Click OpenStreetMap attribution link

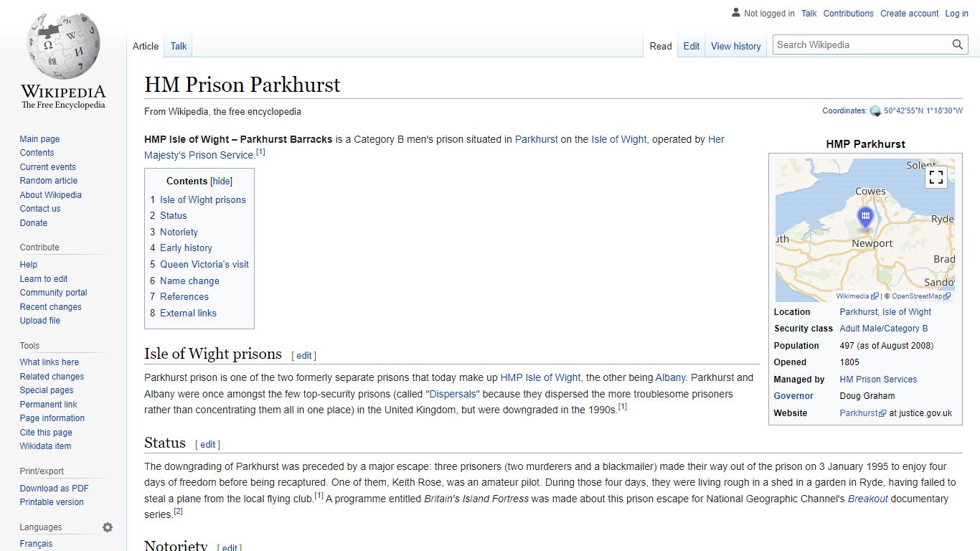click(921, 296)
